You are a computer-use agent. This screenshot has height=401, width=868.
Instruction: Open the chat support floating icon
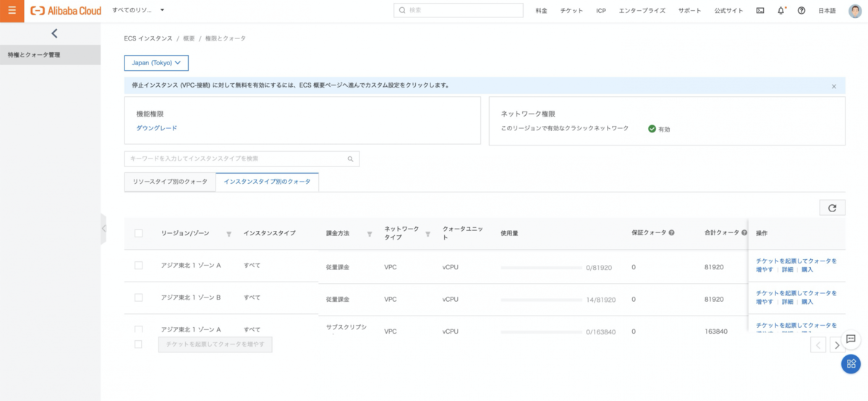coord(851,339)
